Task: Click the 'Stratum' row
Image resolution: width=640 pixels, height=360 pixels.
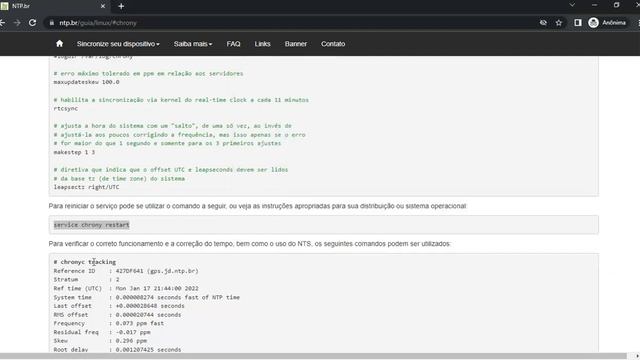Action: pos(87,280)
